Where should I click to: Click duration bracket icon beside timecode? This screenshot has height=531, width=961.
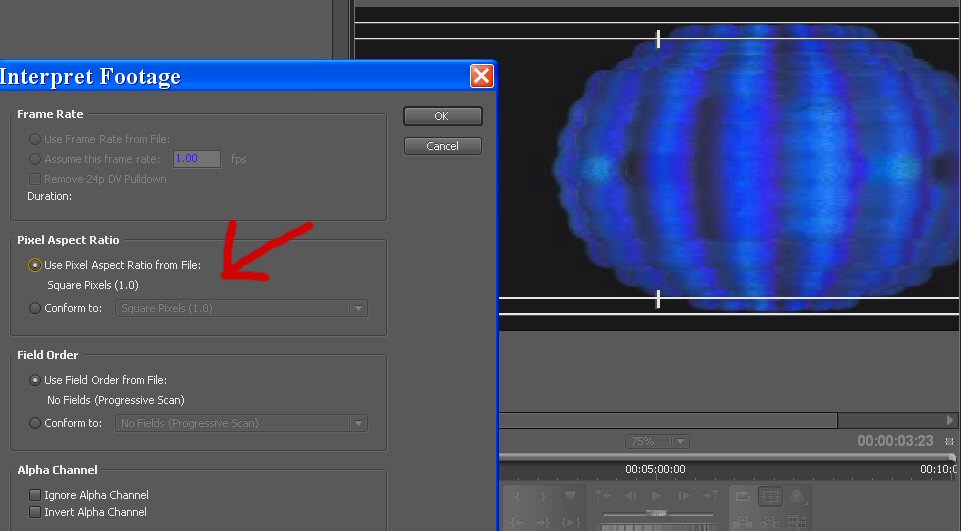pos(949,441)
